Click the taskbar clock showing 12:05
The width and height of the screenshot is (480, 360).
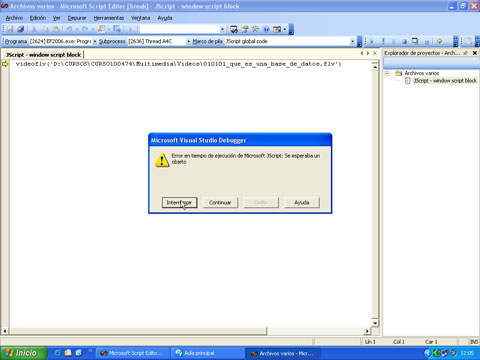pos(467,353)
